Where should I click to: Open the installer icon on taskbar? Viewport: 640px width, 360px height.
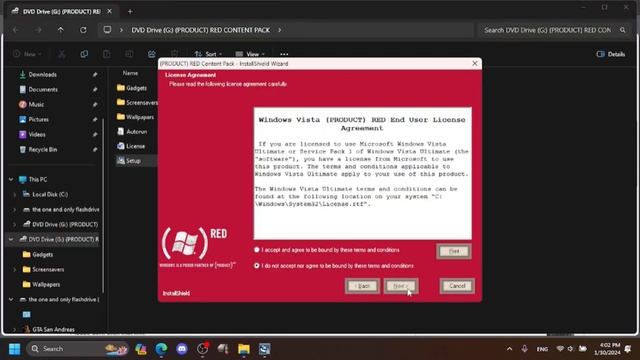pos(264,349)
